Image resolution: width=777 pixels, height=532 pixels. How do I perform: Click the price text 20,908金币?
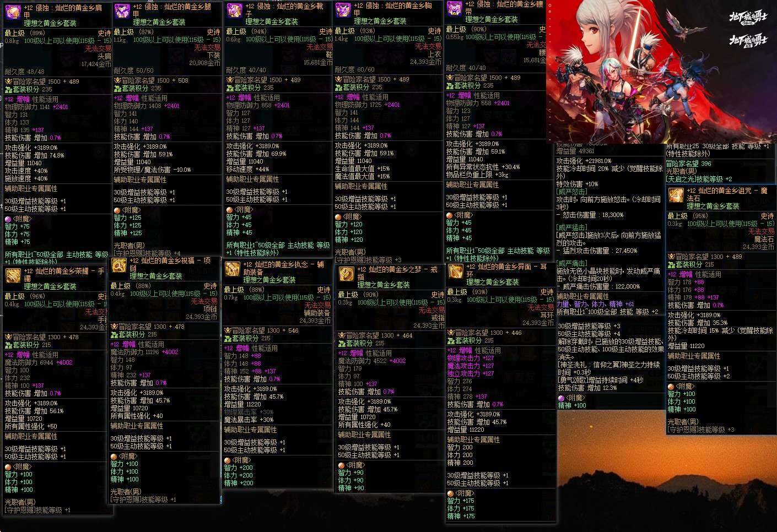[204, 63]
